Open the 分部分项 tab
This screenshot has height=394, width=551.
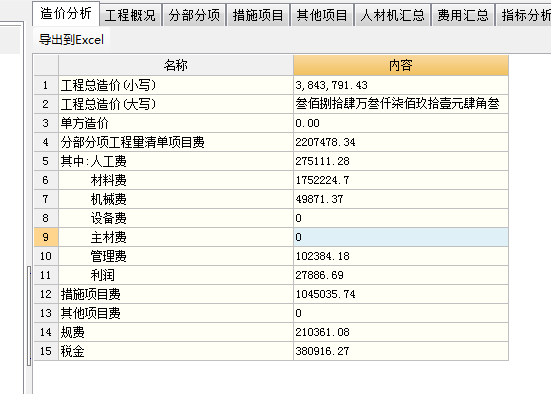[194, 15]
